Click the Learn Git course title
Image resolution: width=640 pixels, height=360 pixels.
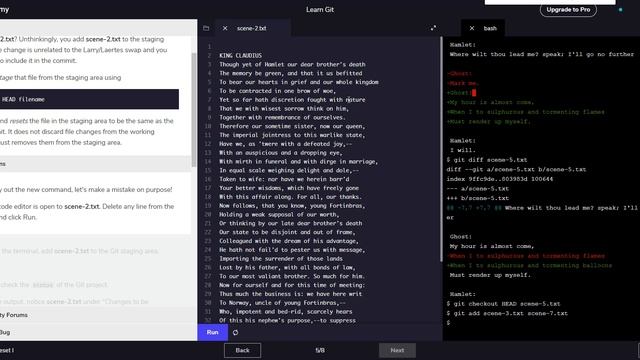320,9
